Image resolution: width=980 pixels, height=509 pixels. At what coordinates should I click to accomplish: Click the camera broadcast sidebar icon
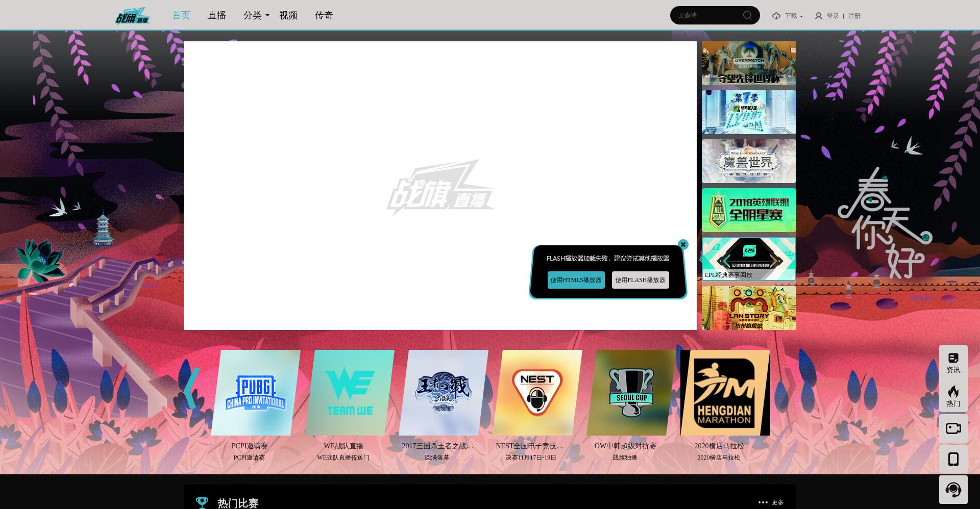953,428
